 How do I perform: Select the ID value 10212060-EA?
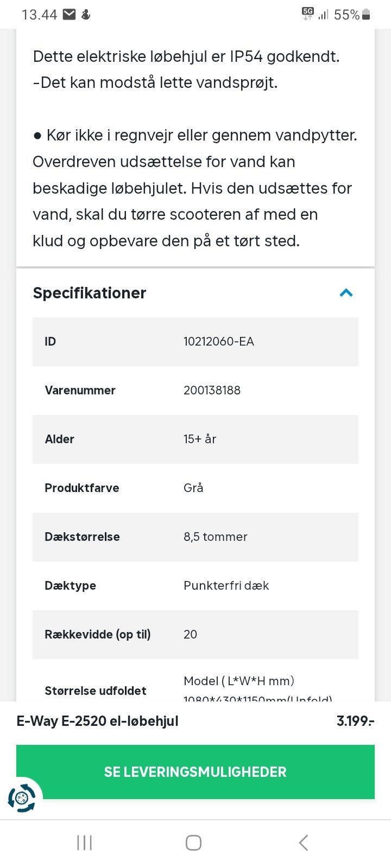click(x=219, y=341)
